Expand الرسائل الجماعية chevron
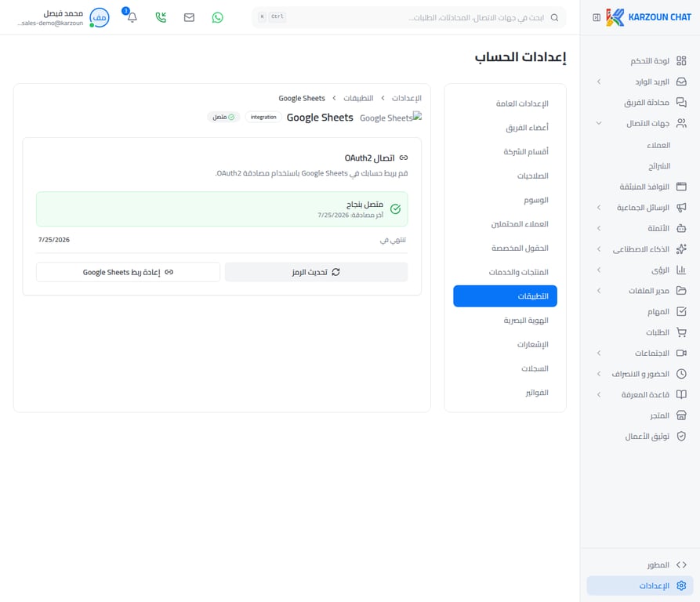The width and height of the screenshot is (700, 602). point(599,208)
